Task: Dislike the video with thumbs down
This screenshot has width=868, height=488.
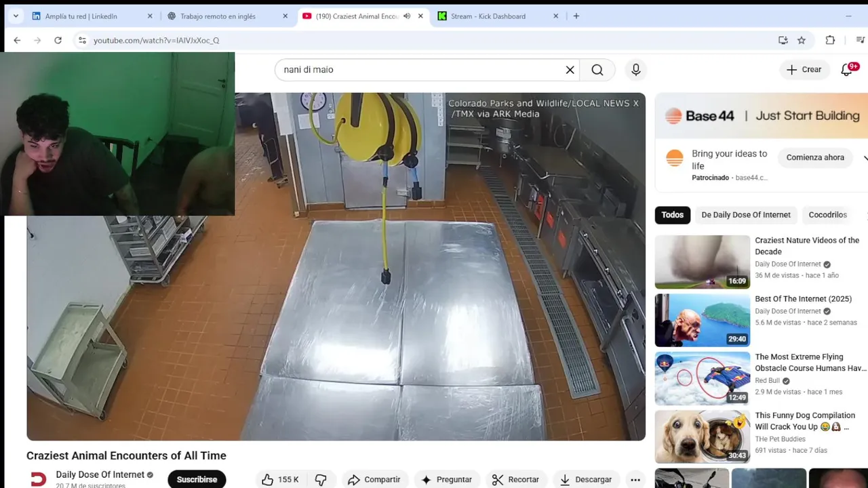Action: point(321,479)
